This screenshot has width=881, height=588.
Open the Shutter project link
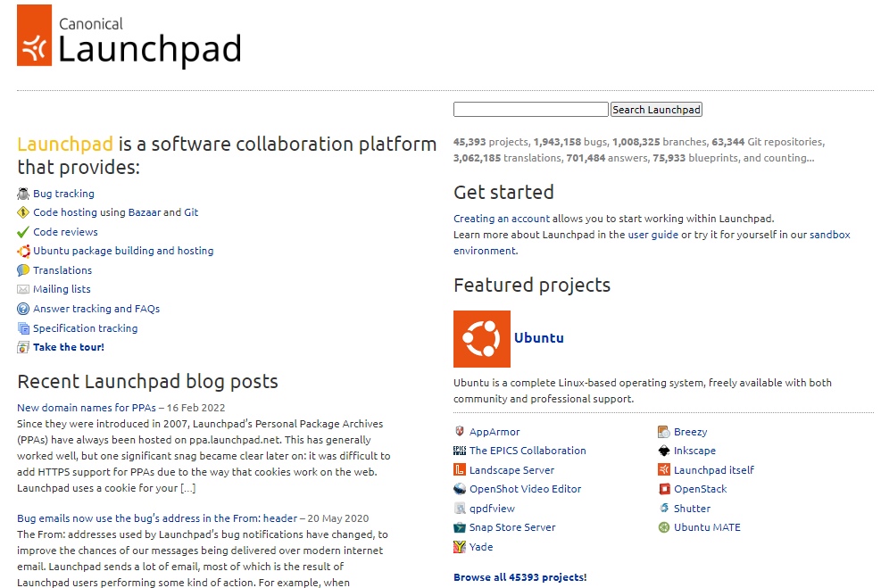click(x=693, y=509)
